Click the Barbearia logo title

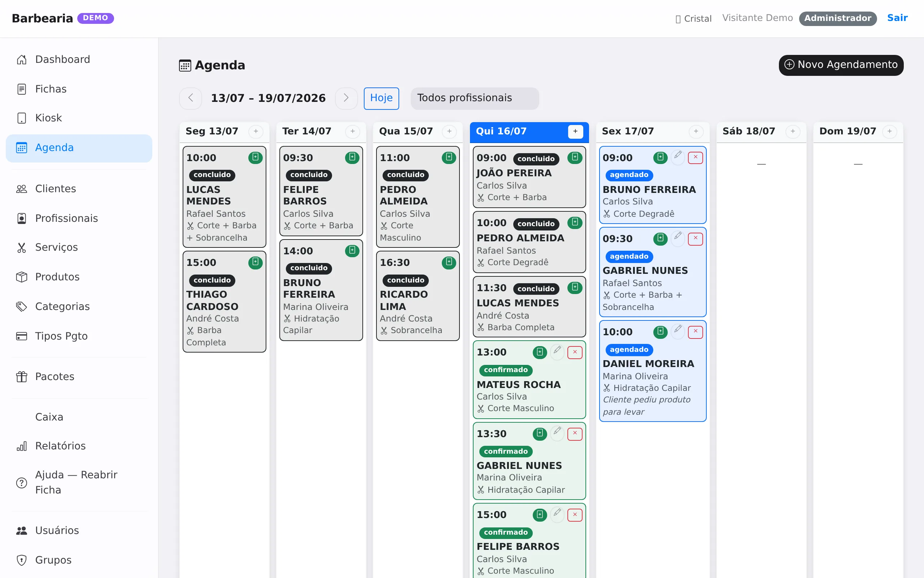42,18
